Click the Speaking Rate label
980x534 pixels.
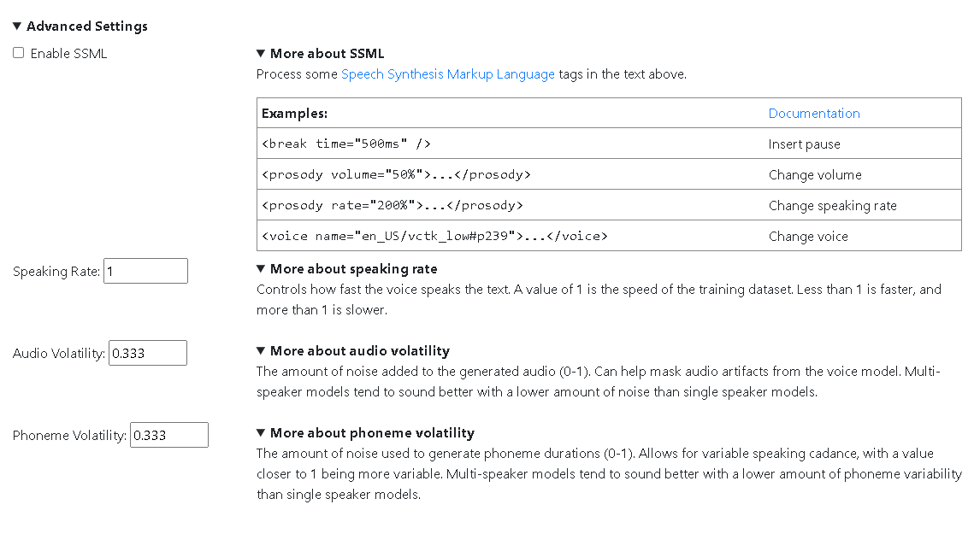click(x=56, y=271)
